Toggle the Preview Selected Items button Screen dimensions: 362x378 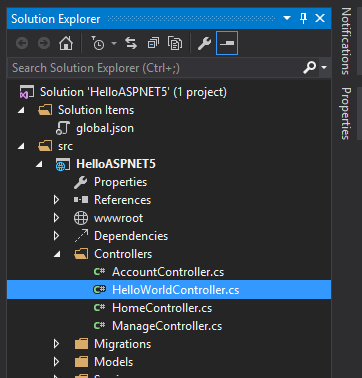tap(227, 43)
